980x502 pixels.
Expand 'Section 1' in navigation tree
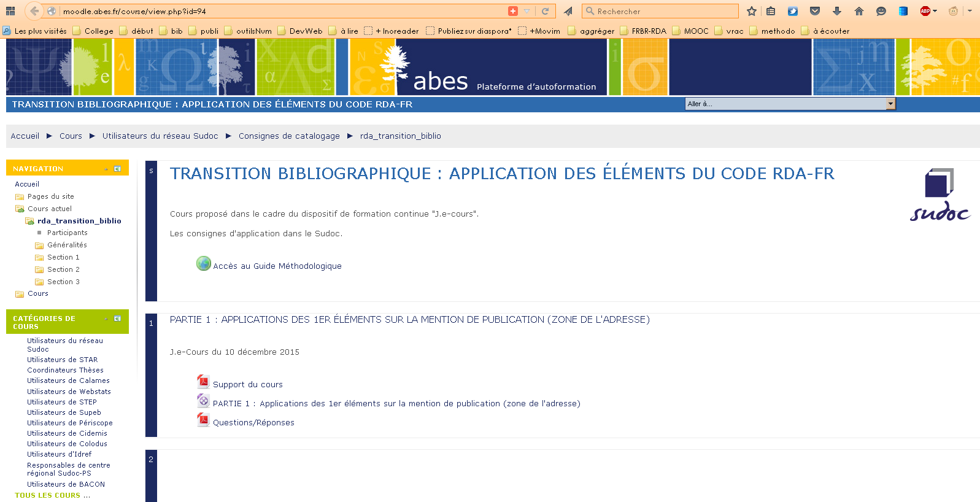click(x=58, y=257)
